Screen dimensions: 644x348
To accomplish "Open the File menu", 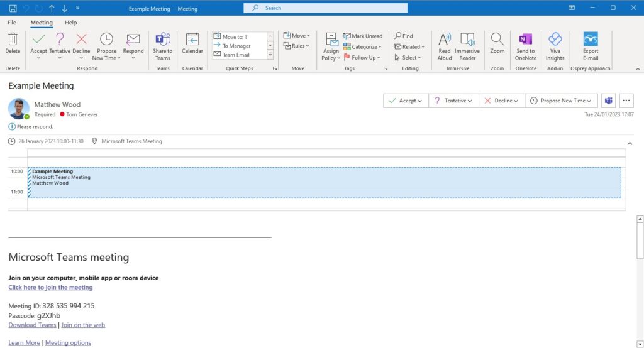I will pos(12,23).
